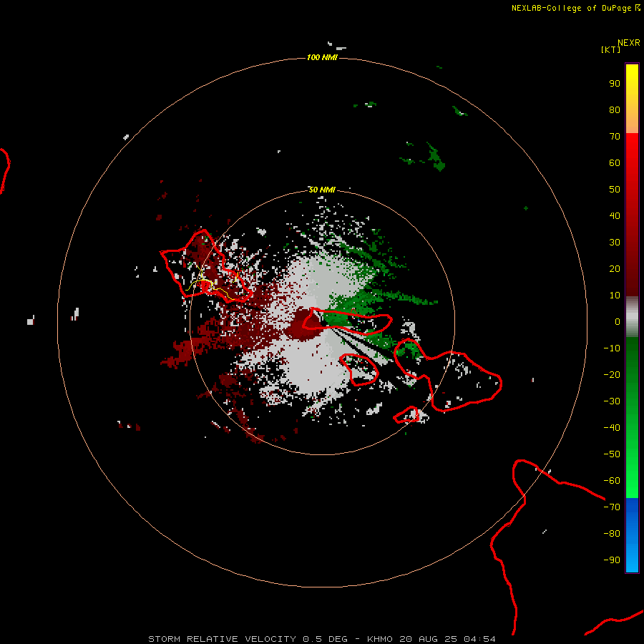This screenshot has width=644, height=644.
Task: Click the -50 value on velocity scale
Action: click(x=612, y=454)
